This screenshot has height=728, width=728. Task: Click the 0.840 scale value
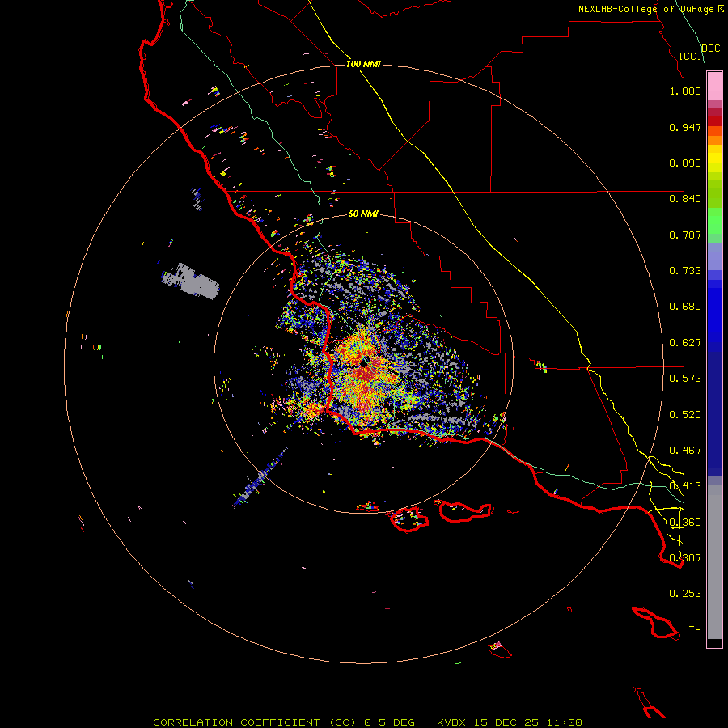click(x=685, y=199)
